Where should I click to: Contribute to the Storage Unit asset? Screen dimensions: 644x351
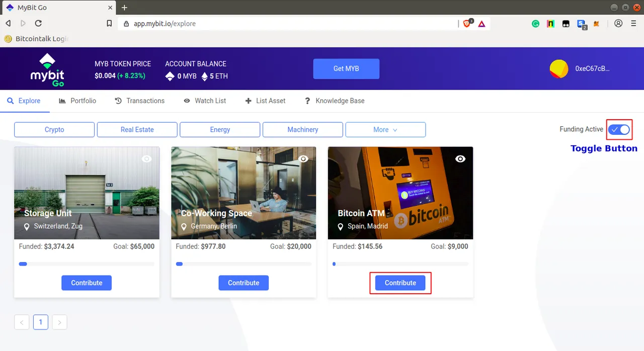click(x=87, y=283)
